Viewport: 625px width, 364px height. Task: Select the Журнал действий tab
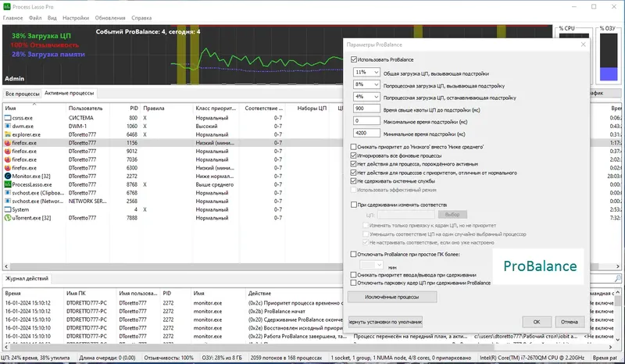(x=27, y=278)
